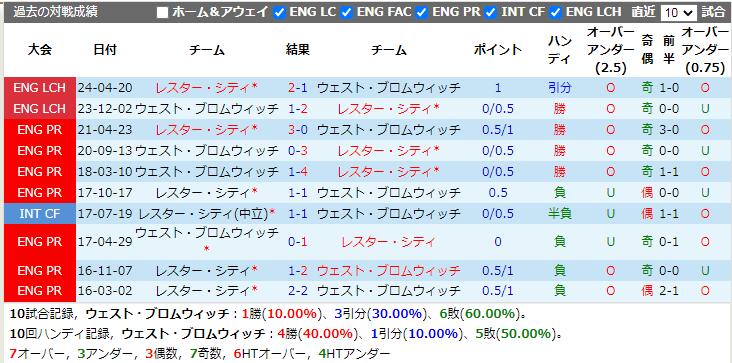Click ウェスト・ブロムウィッチ in the 20-09-13 row
This screenshot has height=363, width=732.
coord(207,151)
